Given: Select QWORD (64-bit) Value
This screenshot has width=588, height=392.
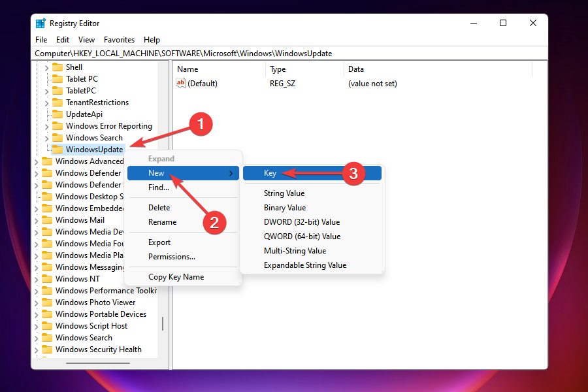Looking at the screenshot, I should 312,237.
